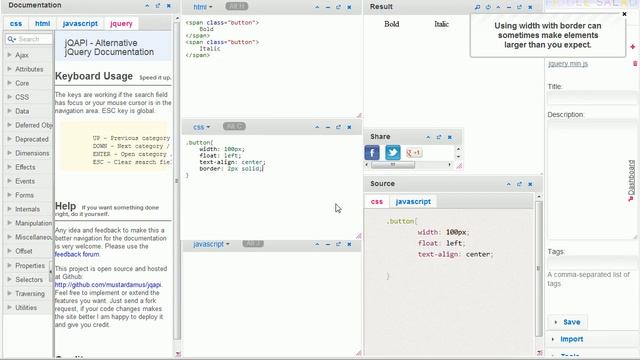The image size is (640, 360).
Task: Open the css language dropdown
Action: tap(201, 127)
